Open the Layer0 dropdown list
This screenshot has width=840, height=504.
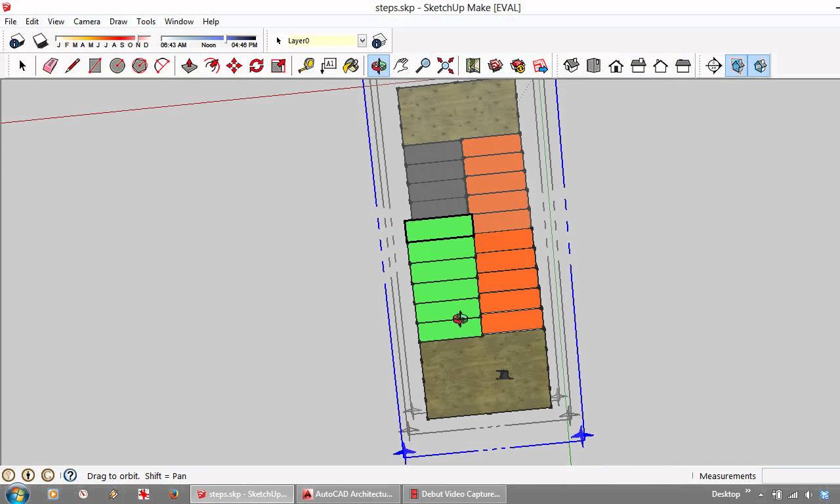[x=362, y=40]
